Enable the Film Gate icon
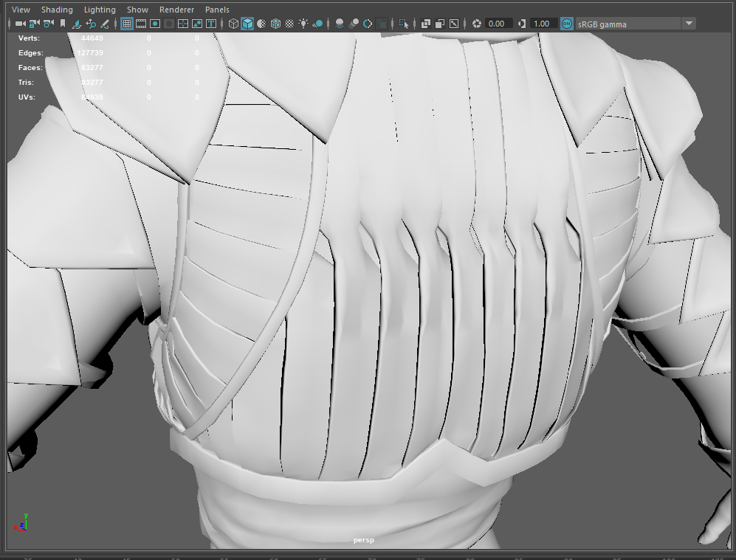736x560 pixels. (141, 24)
